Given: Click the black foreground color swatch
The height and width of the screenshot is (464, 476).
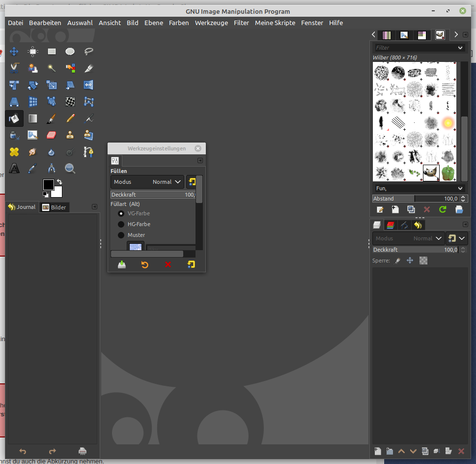Looking at the screenshot, I should click(48, 185).
